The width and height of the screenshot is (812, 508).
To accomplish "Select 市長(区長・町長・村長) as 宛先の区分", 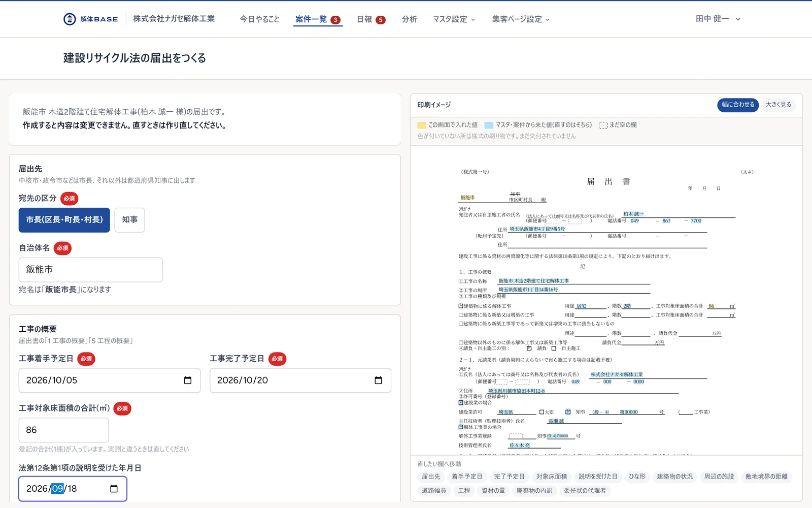I will (x=64, y=220).
